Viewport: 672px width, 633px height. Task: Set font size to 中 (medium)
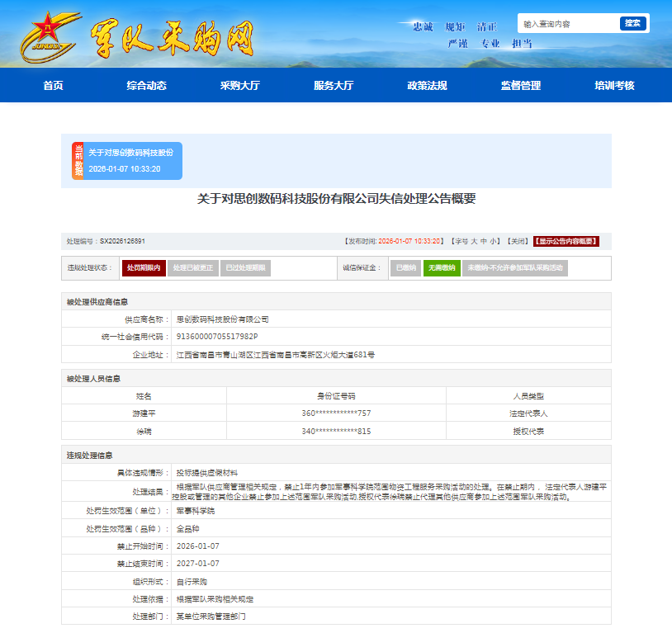(484, 242)
